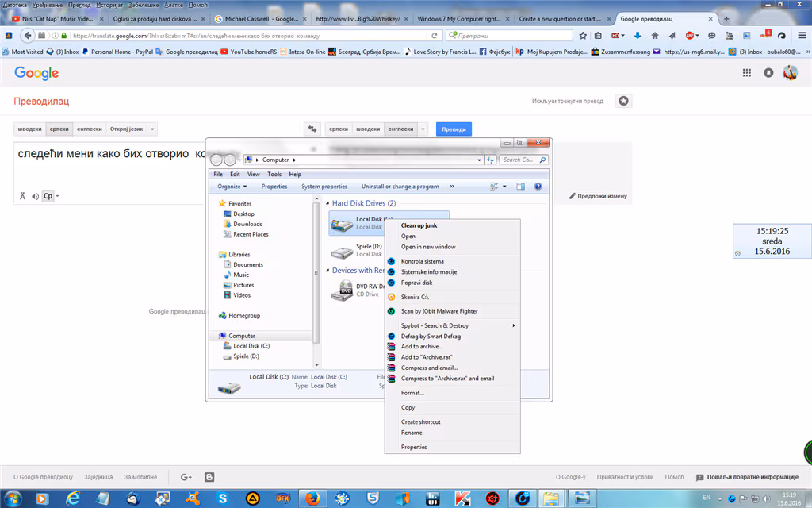
Task: Select the Spiele (D:) drive icon
Action: (x=342, y=252)
